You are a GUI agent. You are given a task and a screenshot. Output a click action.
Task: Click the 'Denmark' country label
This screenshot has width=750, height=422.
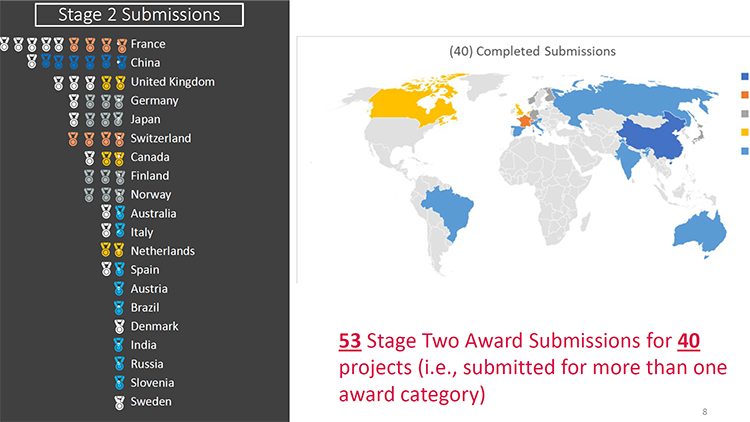pos(154,326)
